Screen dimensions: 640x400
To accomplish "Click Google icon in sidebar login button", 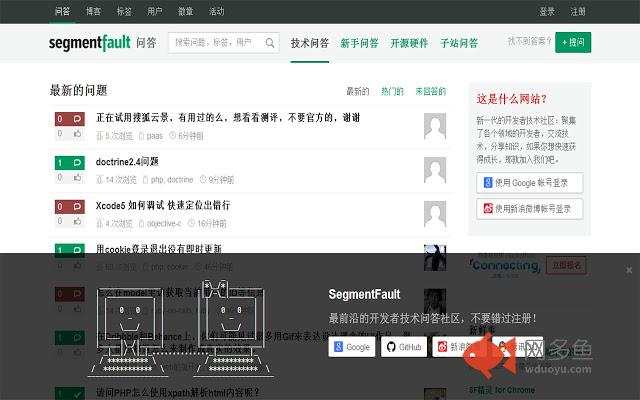I will [x=488, y=182].
